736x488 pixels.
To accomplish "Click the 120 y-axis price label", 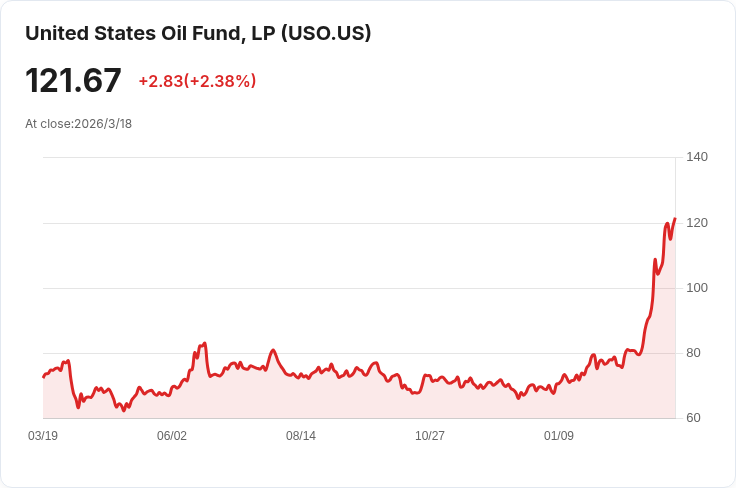I will (x=697, y=223).
